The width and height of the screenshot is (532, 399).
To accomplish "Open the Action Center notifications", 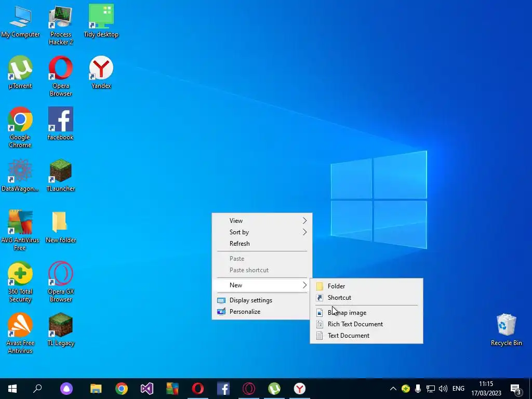I will point(516,389).
